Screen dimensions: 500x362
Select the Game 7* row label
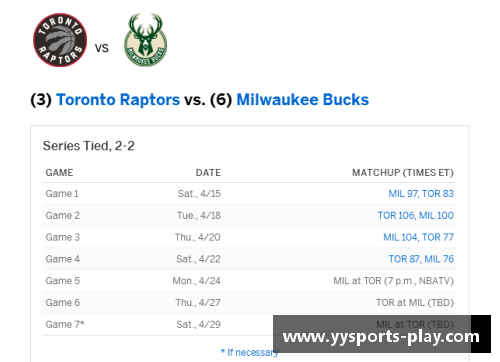(x=65, y=324)
